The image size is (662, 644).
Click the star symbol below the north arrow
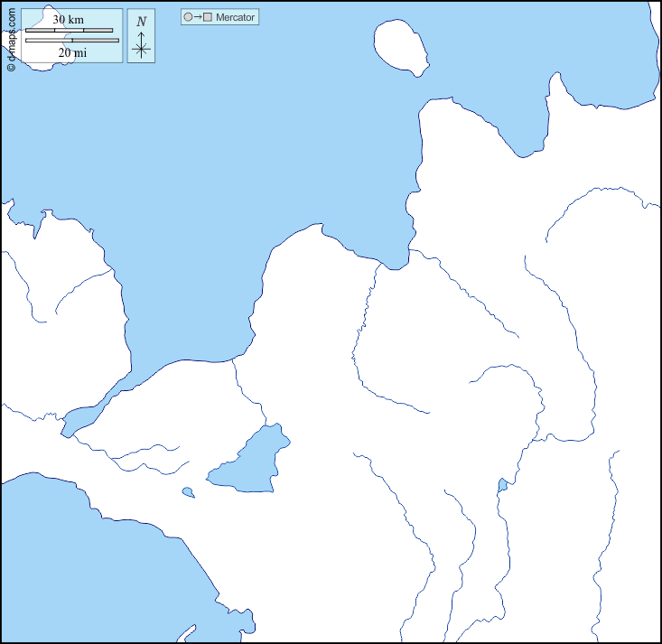[x=141, y=50]
